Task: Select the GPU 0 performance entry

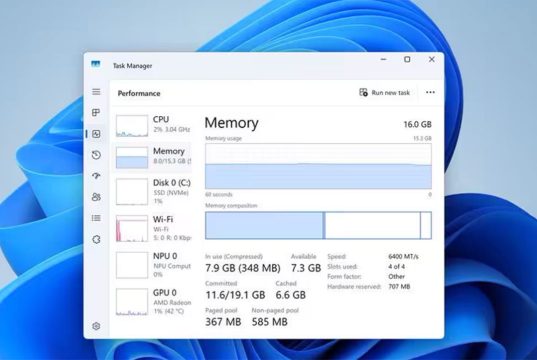Action: coord(153,302)
